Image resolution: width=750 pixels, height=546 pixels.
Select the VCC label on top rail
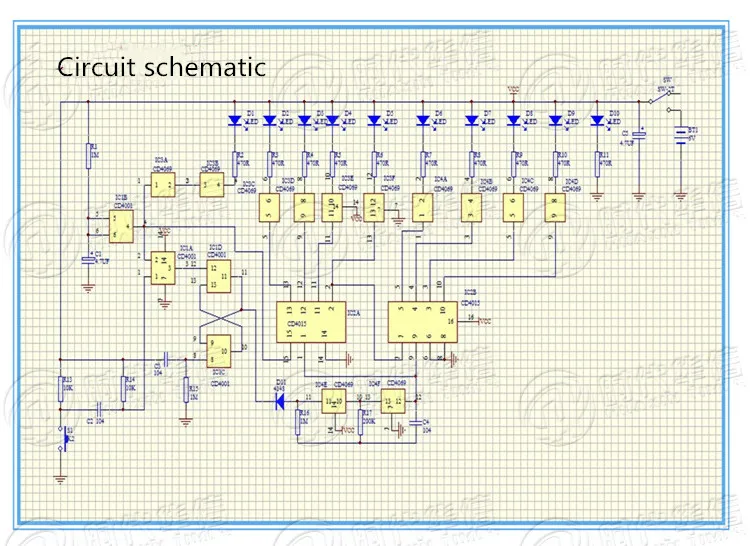pyautogui.click(x=513, y=90)
